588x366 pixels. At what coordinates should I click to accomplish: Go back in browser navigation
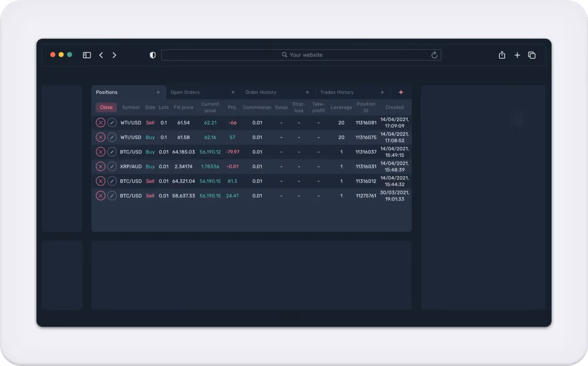click(x=101, y=55)
